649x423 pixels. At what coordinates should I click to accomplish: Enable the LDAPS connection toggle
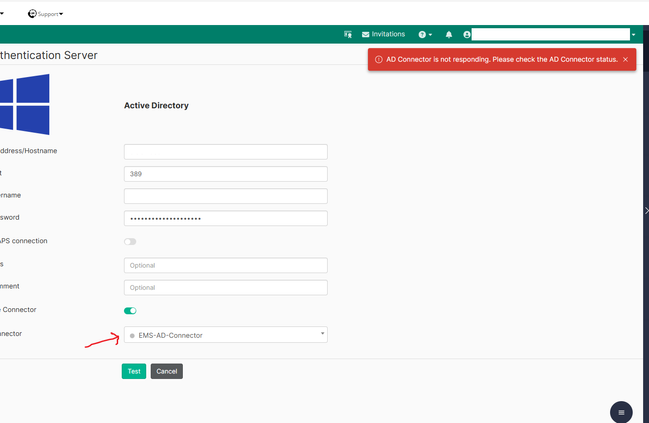tap(130, 241)
